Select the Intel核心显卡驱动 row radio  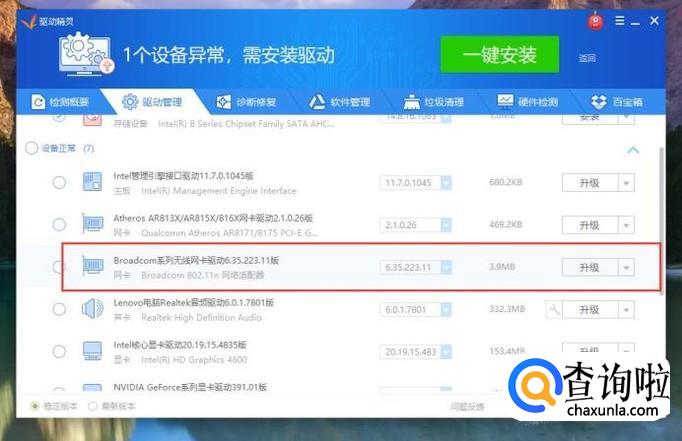pyautogui.click(x=59, y=351)
